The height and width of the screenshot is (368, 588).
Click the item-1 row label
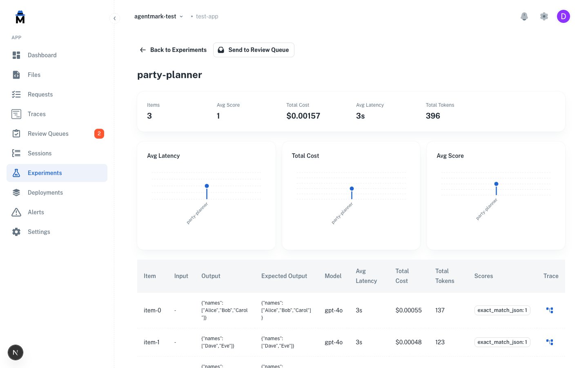point(151,342)
